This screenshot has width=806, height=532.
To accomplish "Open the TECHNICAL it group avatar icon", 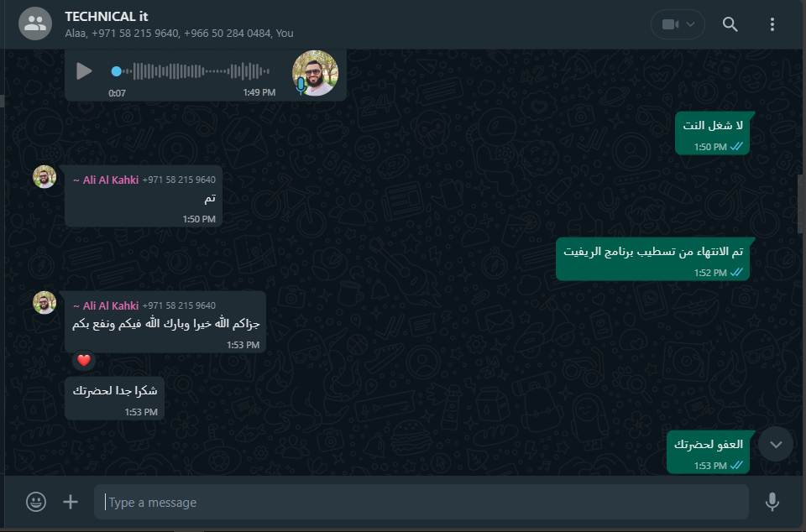I will (x=35, y=23).
